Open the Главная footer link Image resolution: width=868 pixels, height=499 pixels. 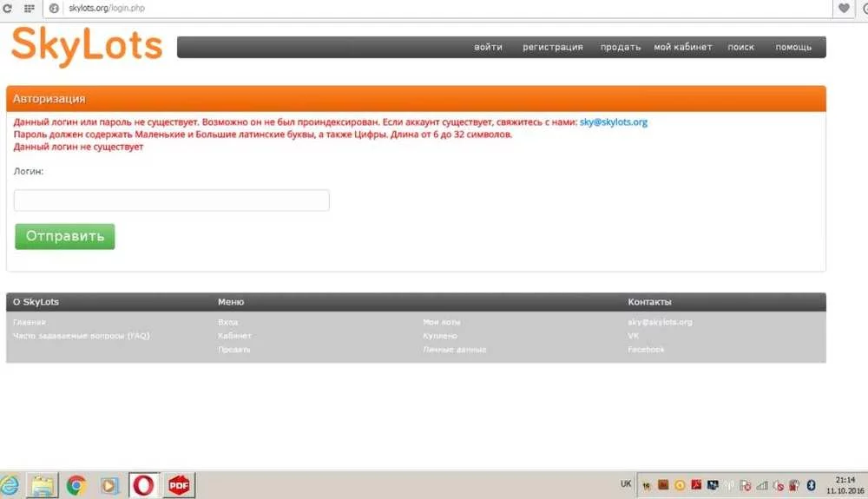tap(30, 322)
